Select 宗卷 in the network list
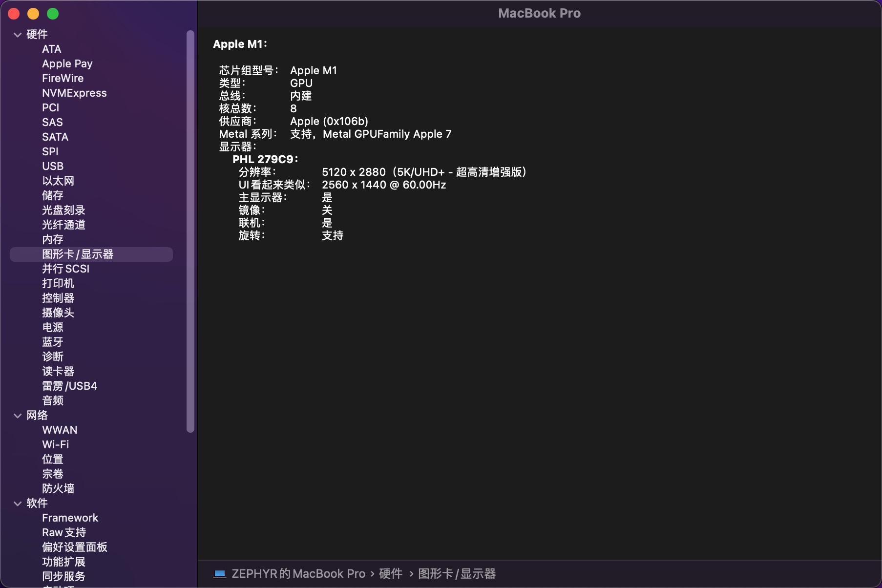The height and width of the screenshot is (588, 882). point(53,474)
